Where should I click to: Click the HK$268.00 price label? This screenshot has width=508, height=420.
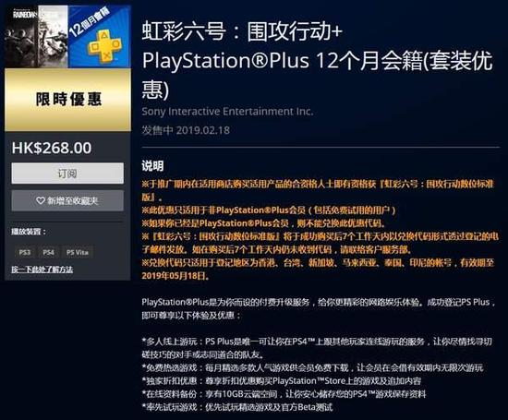click(x=52, y=148)
